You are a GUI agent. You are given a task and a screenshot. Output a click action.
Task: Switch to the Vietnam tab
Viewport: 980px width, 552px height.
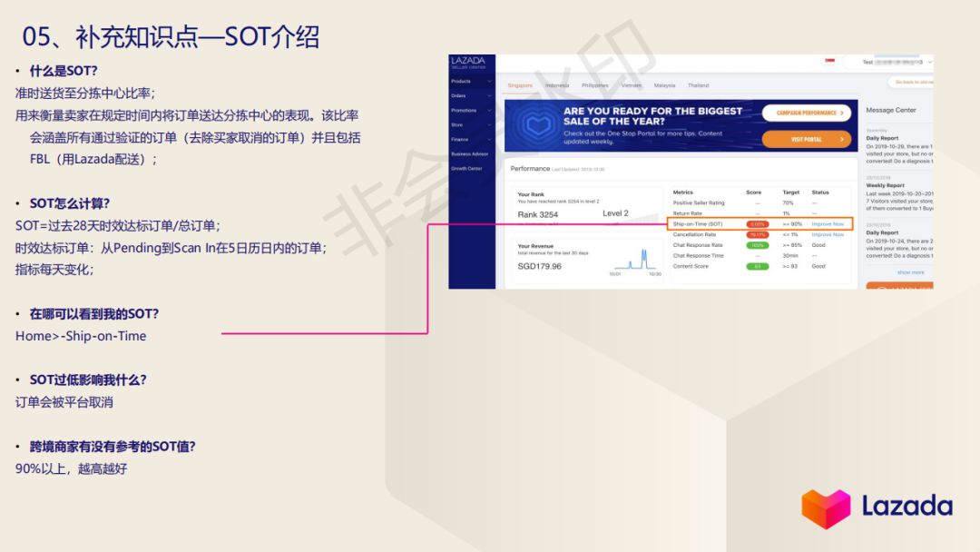pos(632,85)
